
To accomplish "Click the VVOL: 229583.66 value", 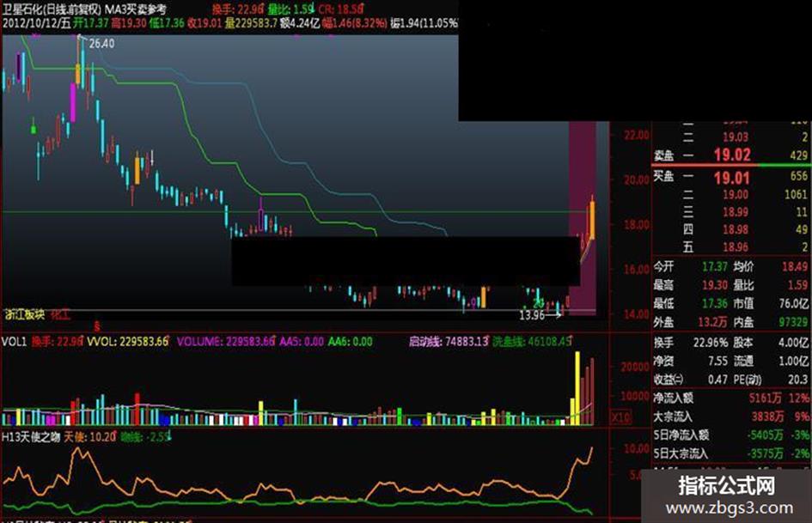I will pos(128,342).
